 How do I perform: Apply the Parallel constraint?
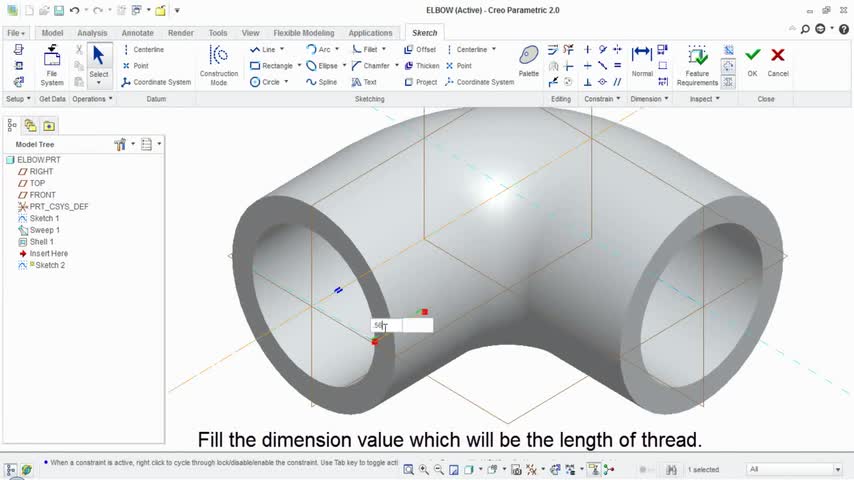point(617,82)
